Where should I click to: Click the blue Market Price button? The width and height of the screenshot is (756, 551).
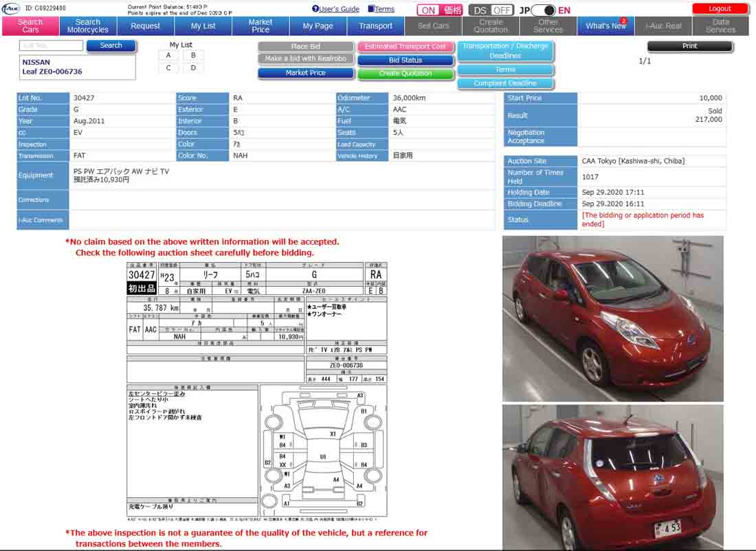click(x=306, y=73)
